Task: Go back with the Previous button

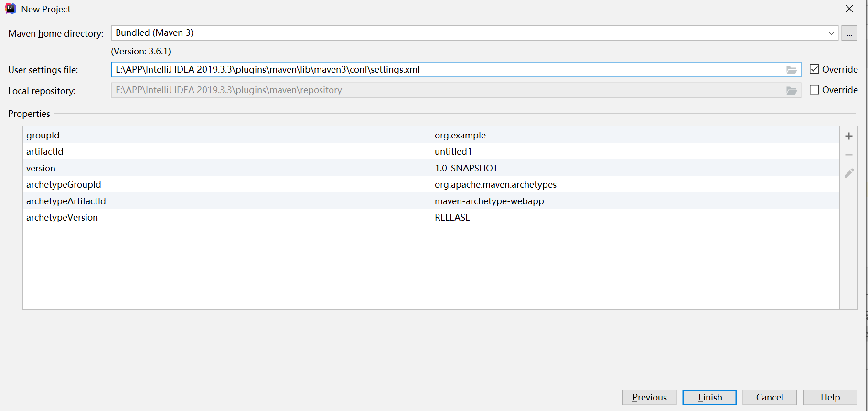Action: [x=649, y=397]
